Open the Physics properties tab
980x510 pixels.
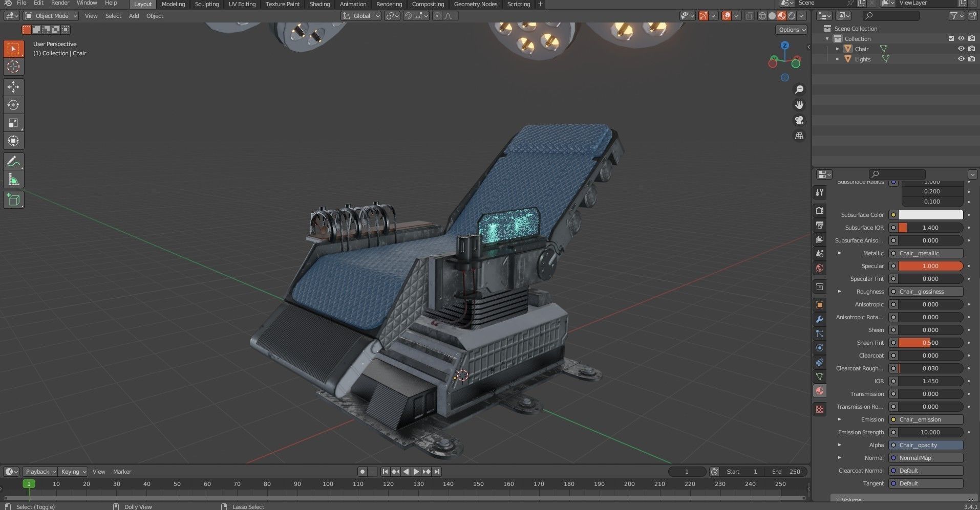(x=820, y=348)
